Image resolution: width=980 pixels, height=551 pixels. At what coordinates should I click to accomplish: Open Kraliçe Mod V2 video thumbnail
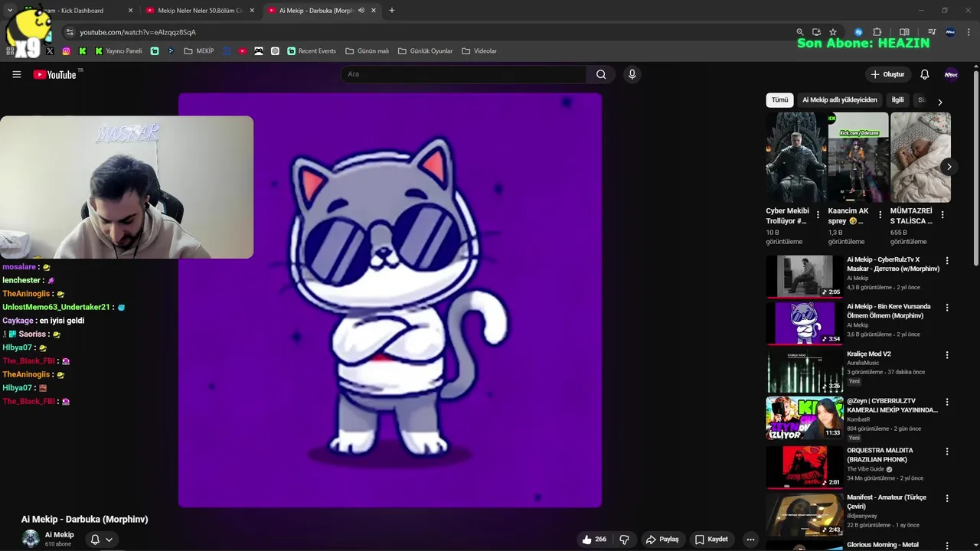[x=805, y=371]
